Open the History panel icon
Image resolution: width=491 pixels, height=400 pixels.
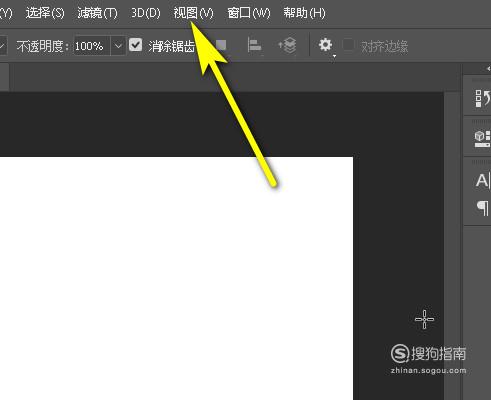coord(483,98)
